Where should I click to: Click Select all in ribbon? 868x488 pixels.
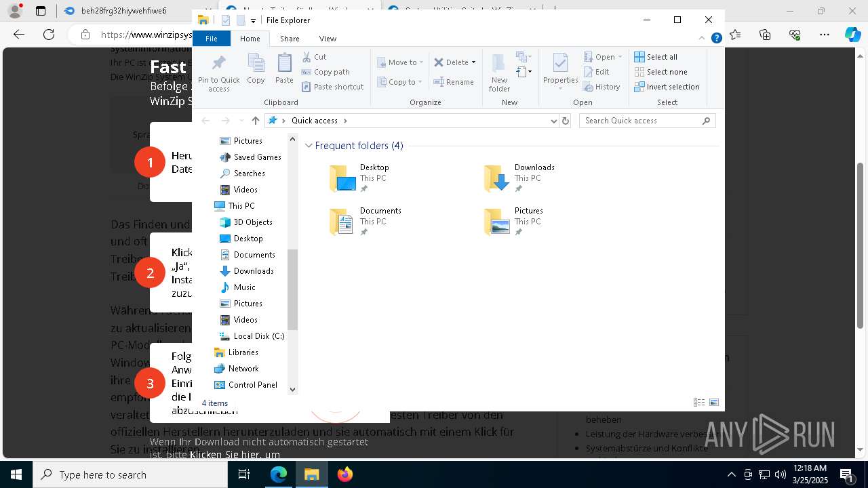(656, 57)
